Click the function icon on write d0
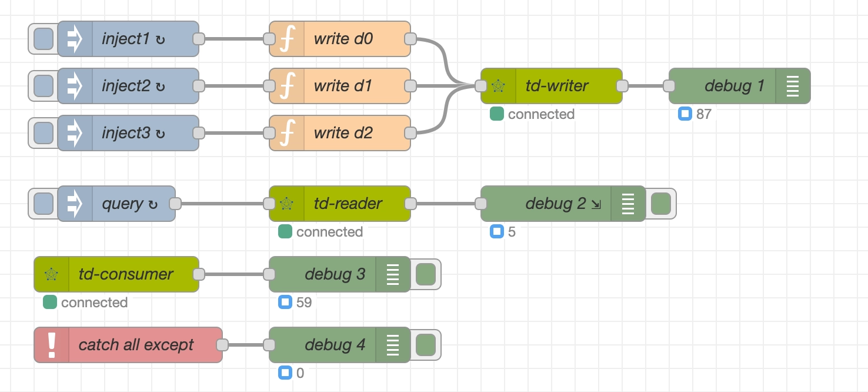Viewport: 868px width, 392px height. [287, 39]
